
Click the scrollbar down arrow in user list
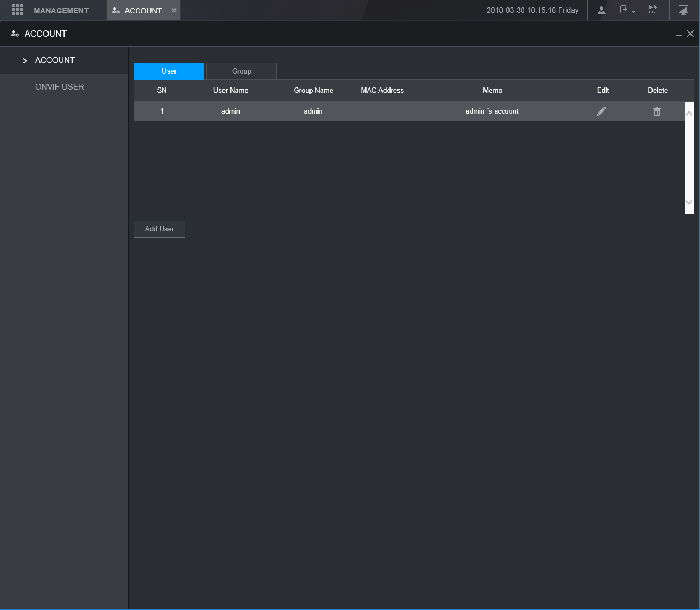689,202
